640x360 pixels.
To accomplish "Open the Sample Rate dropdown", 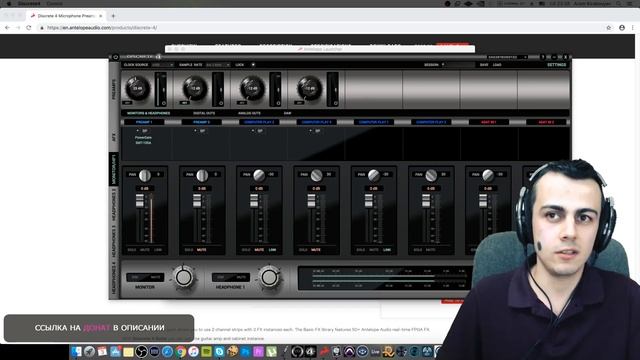I will [218, 65].
